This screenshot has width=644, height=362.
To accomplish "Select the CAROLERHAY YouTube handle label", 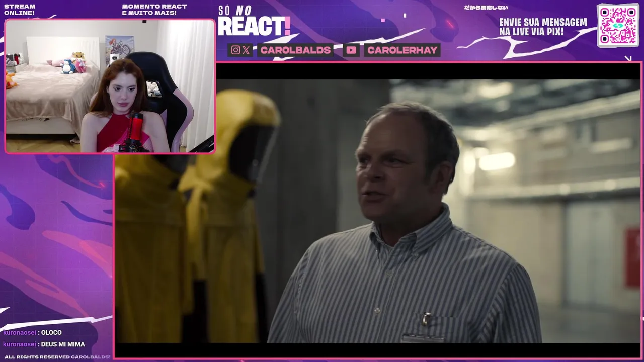I will pyautogui.click(x=402, y=50).
